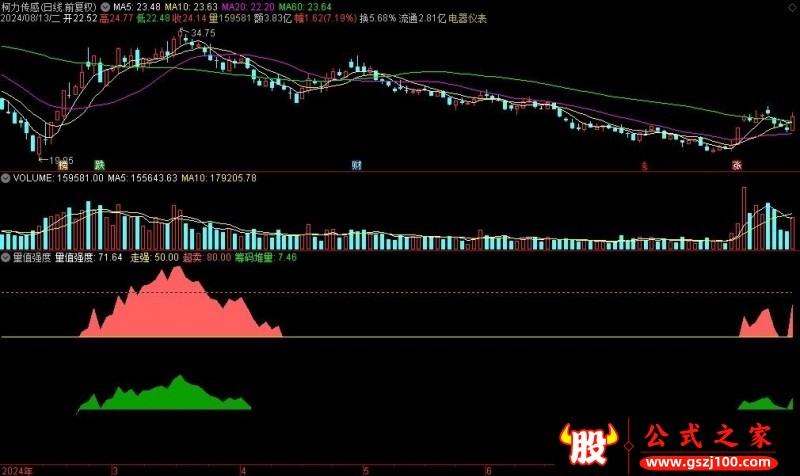Click the change value 幅1.62(7.19%)

(x=325, y=19)
